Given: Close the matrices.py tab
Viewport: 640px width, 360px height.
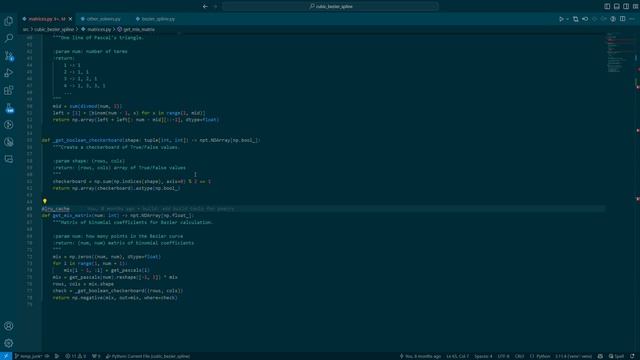Looking at the screenshot, I should (x=71, y=19).
